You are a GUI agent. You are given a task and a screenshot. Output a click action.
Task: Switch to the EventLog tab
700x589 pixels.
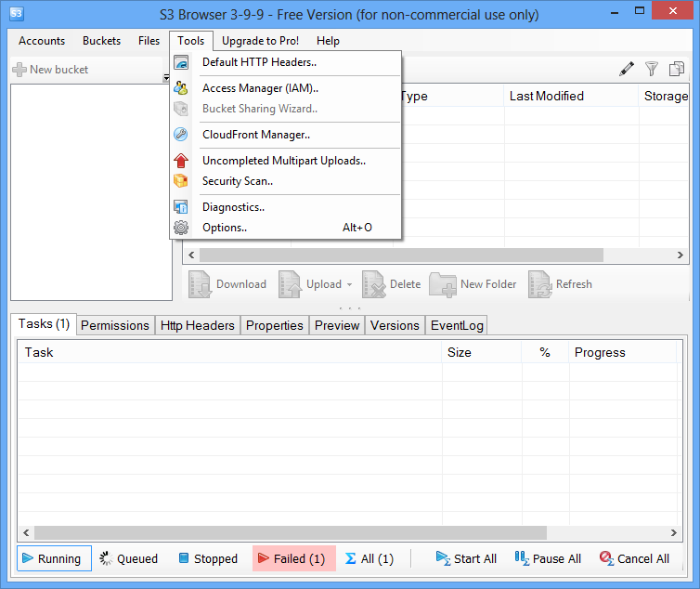(457, 325)
